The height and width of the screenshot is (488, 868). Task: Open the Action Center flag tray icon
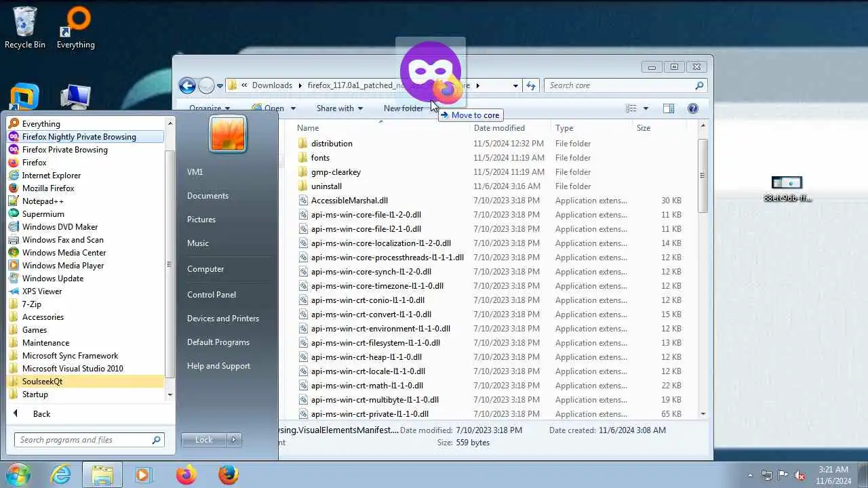click(x=783, y=475)
